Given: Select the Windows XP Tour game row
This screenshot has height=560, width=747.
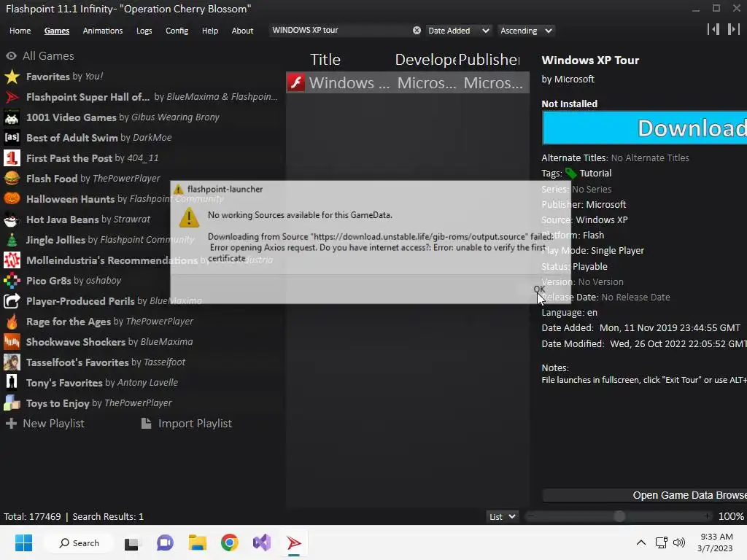Looking at the screenshot, I should click(407, 82).
